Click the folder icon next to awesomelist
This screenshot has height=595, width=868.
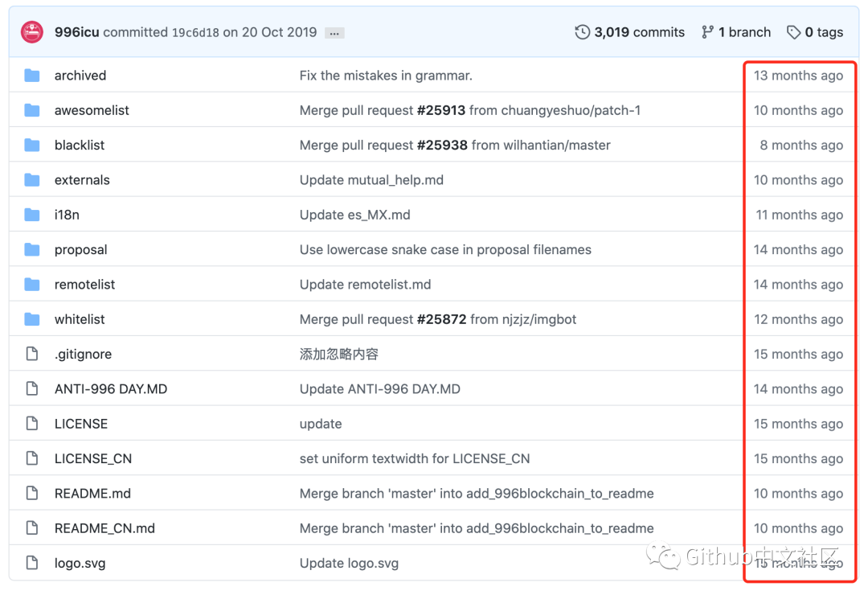(31, 110)
